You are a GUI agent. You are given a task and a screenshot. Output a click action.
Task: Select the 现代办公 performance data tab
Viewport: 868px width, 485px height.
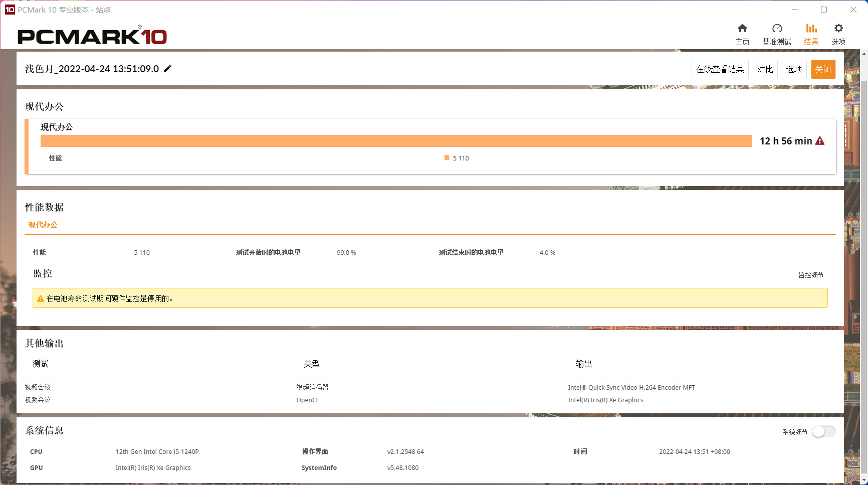click(43, 225)
